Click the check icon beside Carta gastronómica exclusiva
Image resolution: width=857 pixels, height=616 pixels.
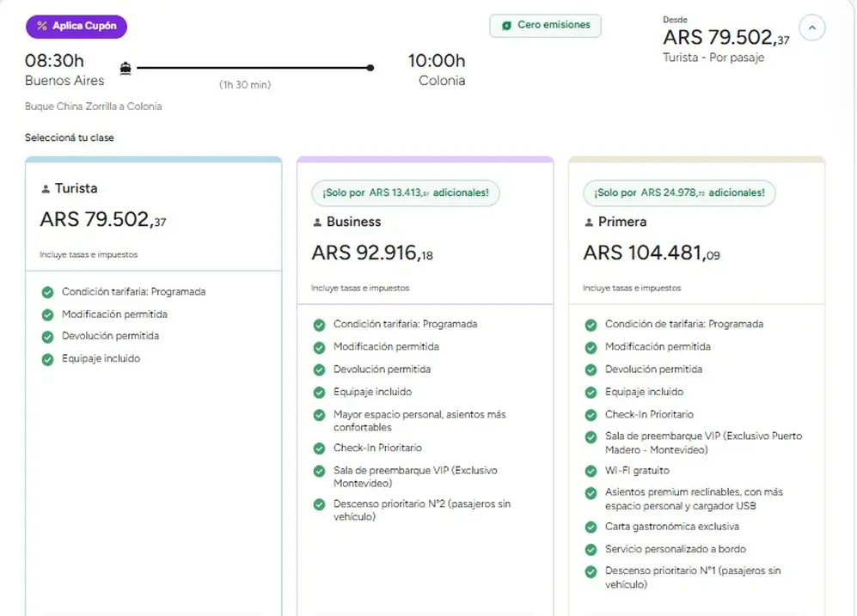591,528
